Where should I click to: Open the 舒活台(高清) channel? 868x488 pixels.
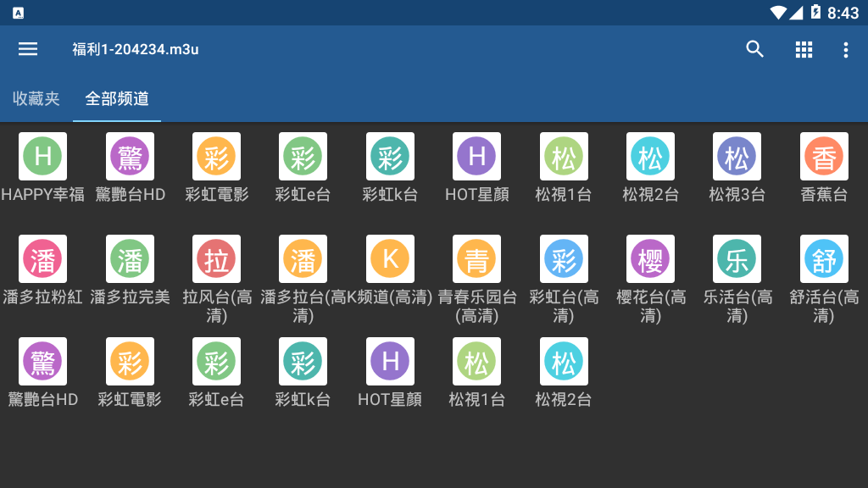pos(824,259)
